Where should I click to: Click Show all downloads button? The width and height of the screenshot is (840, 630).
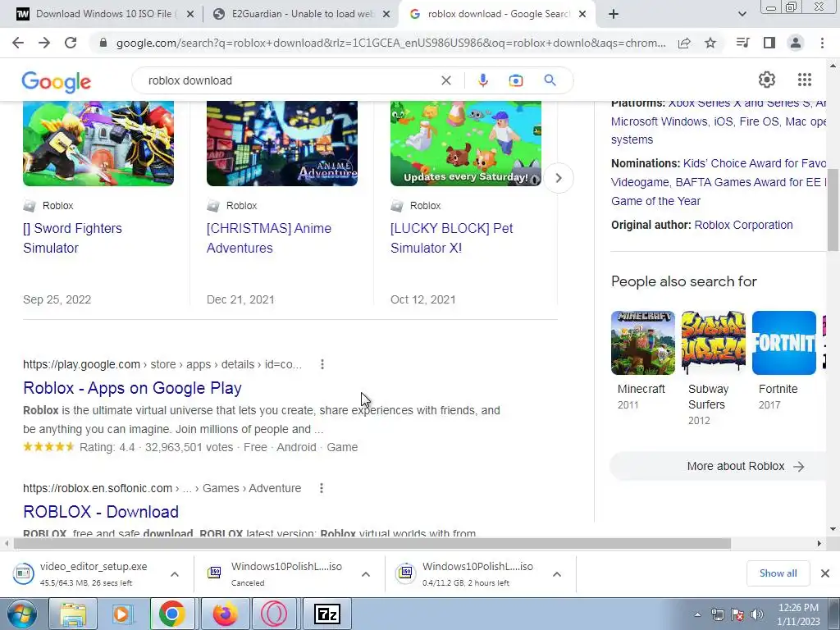click(x=778, y=573)
